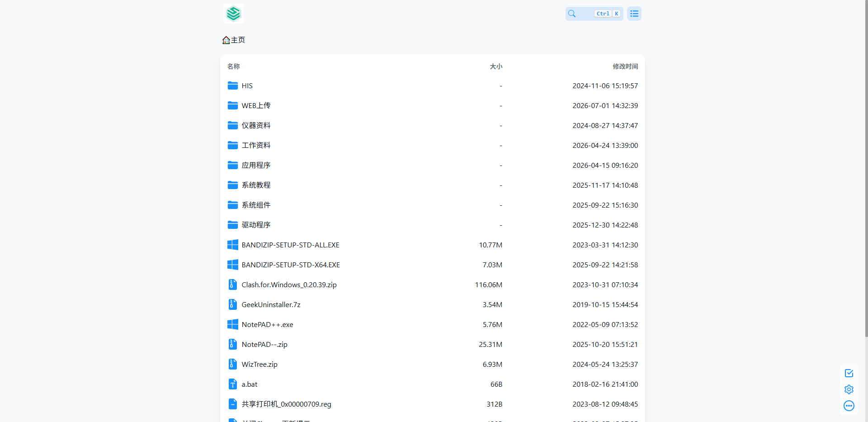The image size is (868, 422).
Task: Click Windows icon of BANDIZIP-SETUP-STD-X64.EXE
Action: coord(232,265)
